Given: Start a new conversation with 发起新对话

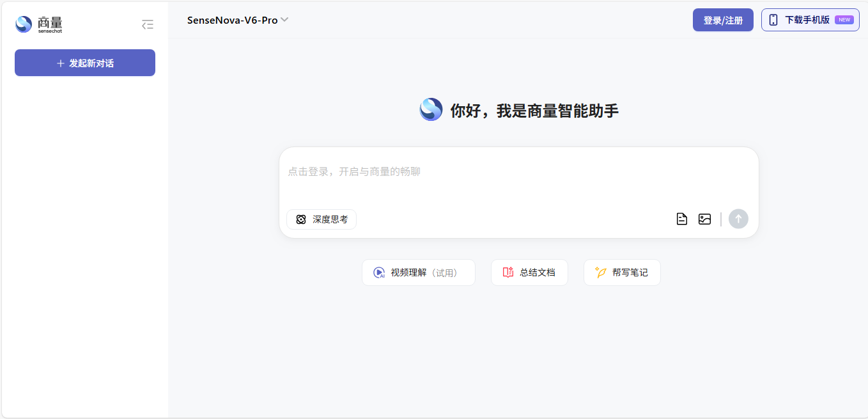Looking at the screenshot, I should click(x=85, y=63).
